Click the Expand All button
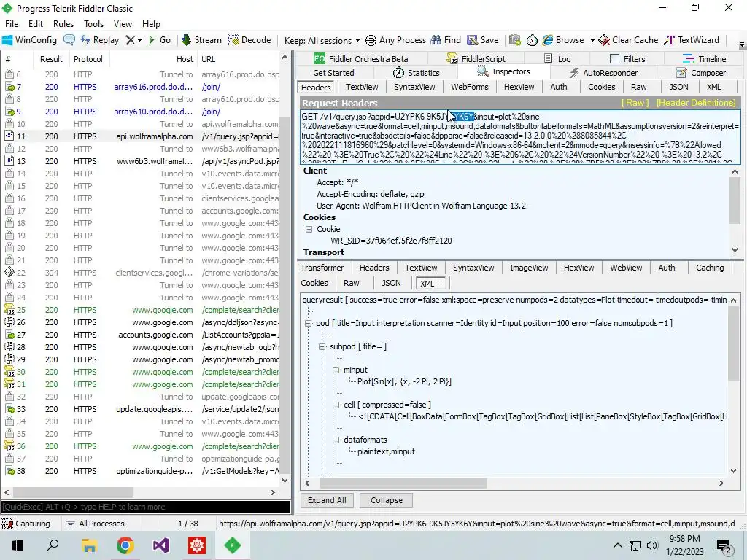This screenshot has height=560, width=747. coord(327,500)
